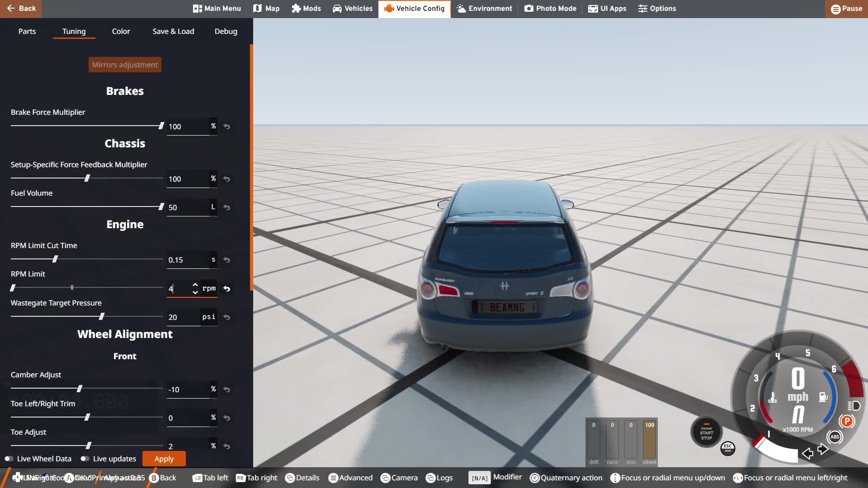
Task: Open the Mods menu
Action: tap(306, 8)
